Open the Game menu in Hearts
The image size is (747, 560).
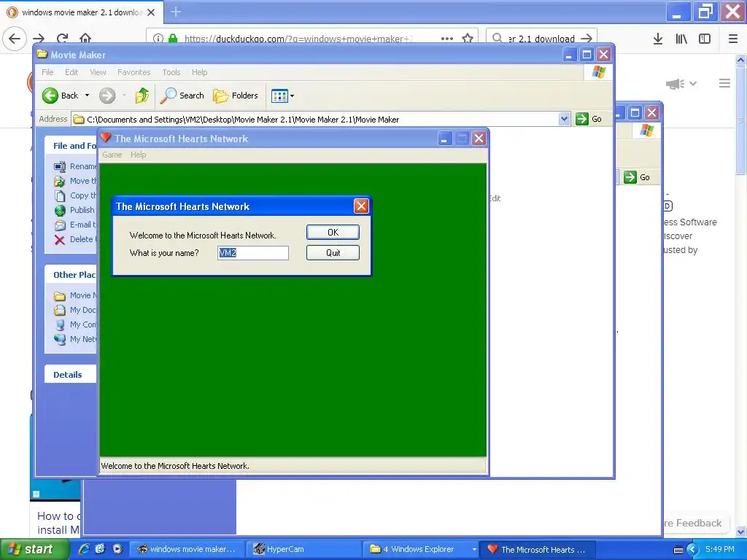click(112, 155)
